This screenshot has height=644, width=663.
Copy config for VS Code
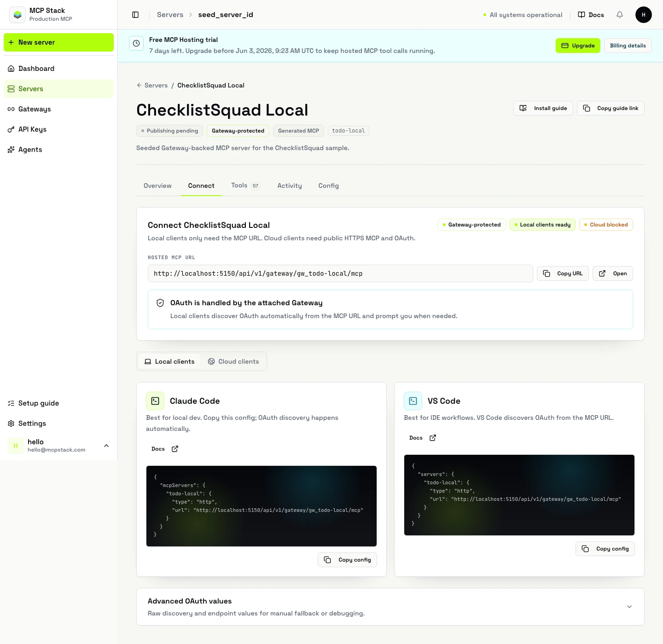605,549
